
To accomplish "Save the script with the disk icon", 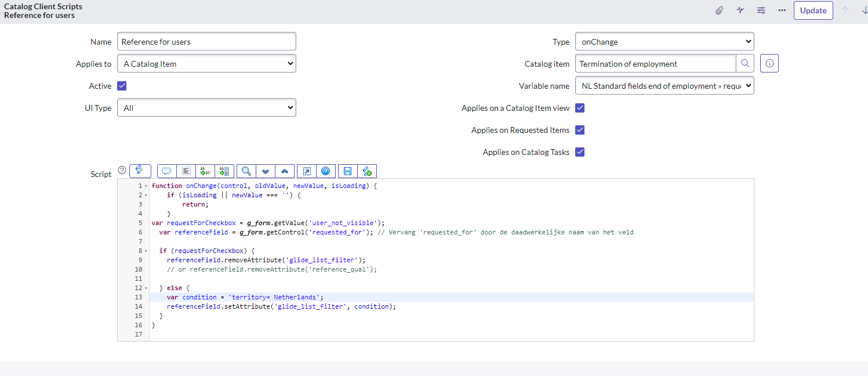I will pos(346,171).
